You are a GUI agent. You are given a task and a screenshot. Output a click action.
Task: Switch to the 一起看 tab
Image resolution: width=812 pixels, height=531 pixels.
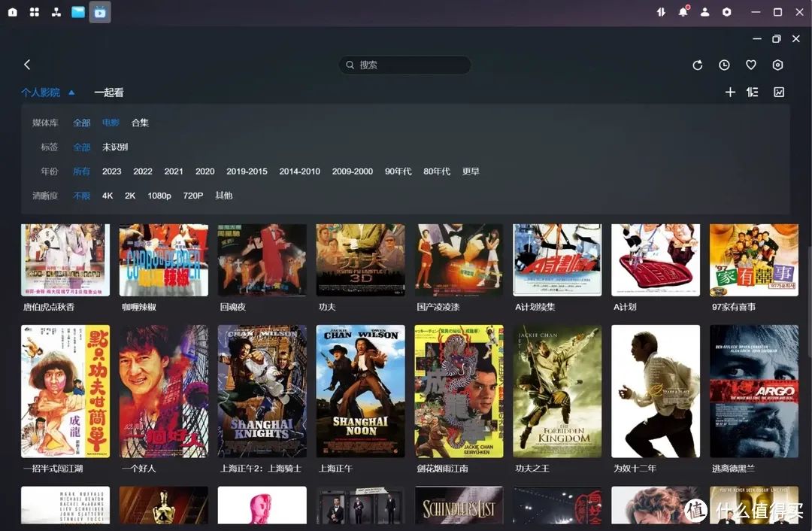tap(109, 93)
